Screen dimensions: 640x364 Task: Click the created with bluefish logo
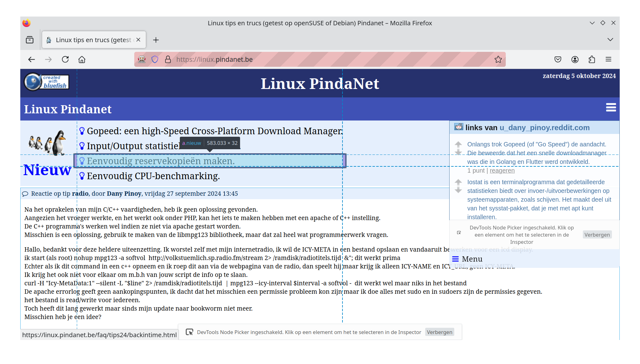(x=47, y=82)
